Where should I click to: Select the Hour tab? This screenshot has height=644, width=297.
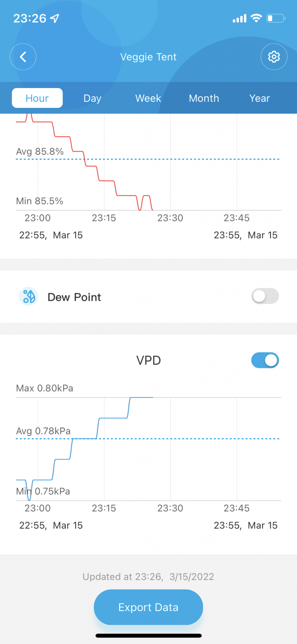click(37, 98)
